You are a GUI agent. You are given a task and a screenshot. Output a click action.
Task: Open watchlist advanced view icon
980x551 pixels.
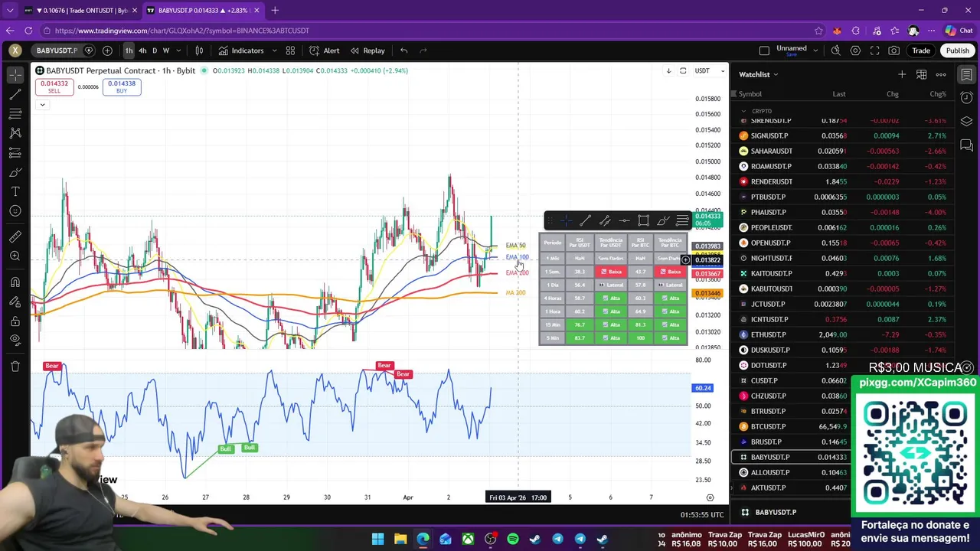click(x=921, y=74)
